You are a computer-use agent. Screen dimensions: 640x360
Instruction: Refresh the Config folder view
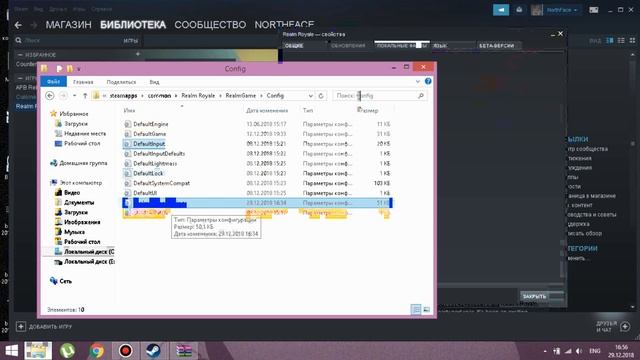321,96
